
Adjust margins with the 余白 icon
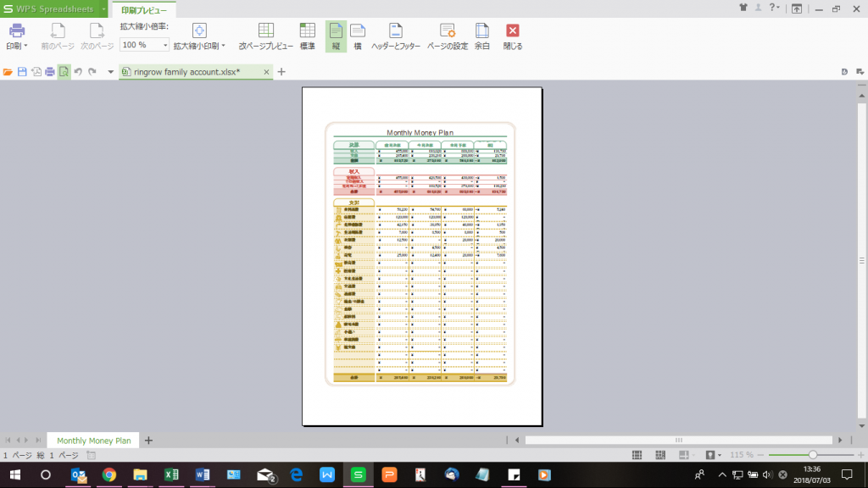coord(481,34)
